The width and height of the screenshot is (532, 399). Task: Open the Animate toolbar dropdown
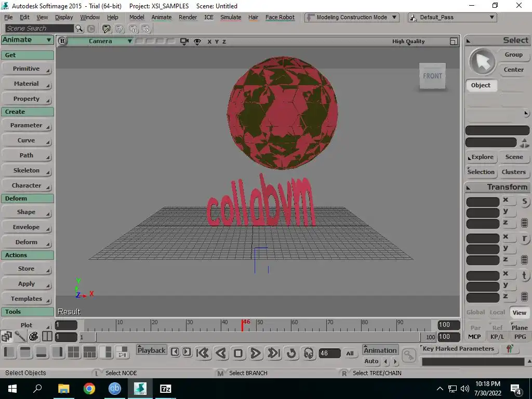28,39
